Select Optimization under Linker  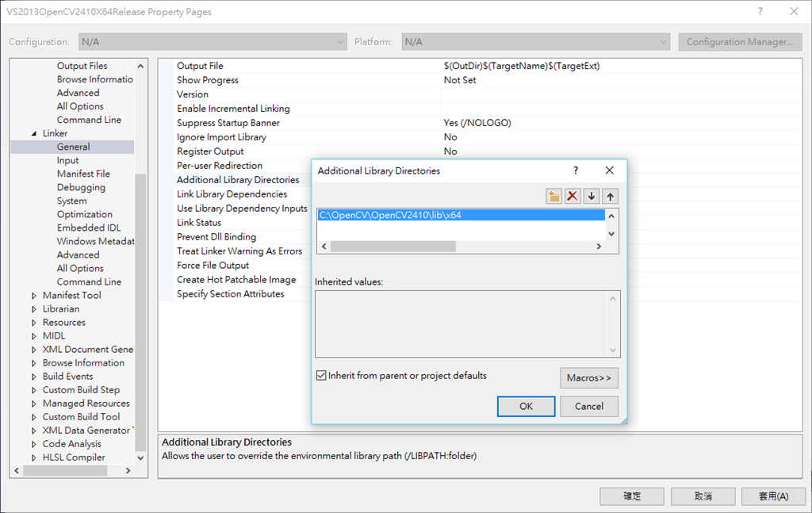[84, 214]
